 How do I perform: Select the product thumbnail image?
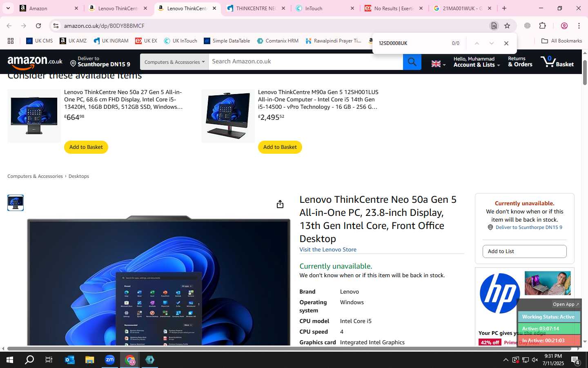point(16,203)
